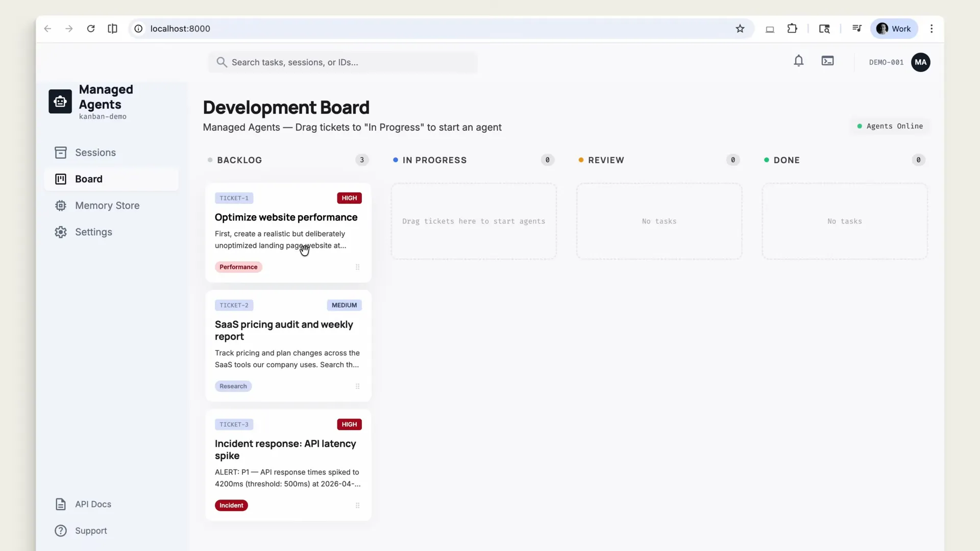Bookmark this page with the star icon
The image size is (980, 551).
[741, 29]
